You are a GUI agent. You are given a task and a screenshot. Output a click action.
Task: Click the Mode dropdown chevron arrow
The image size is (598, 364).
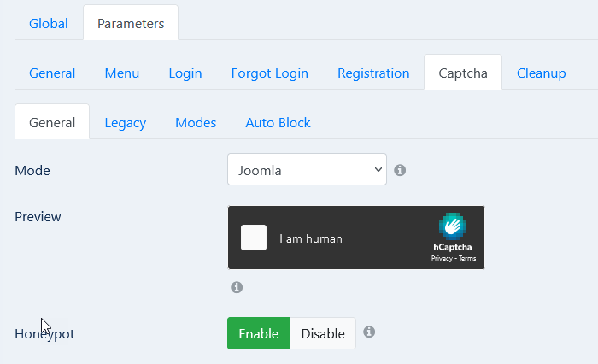pos(378,169)
